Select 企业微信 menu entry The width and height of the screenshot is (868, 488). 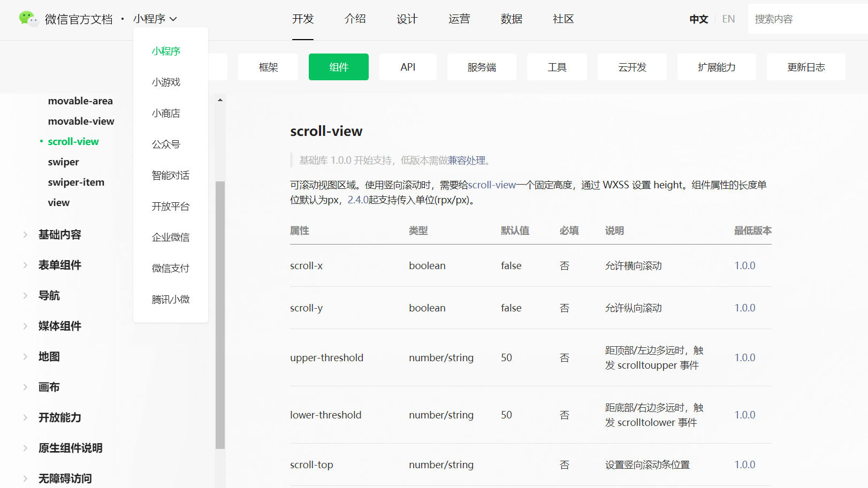point(170,238)
